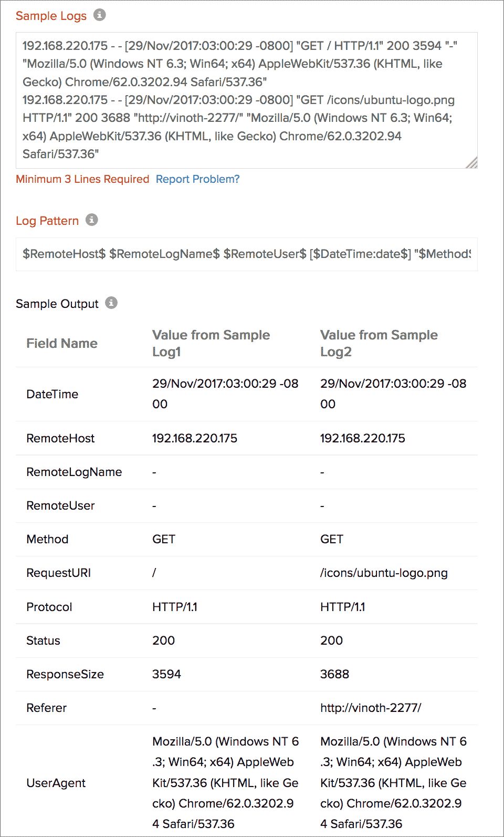This screenshot has height=837, width=504.
Task: Select the DateTime field row
Action: 52,395
